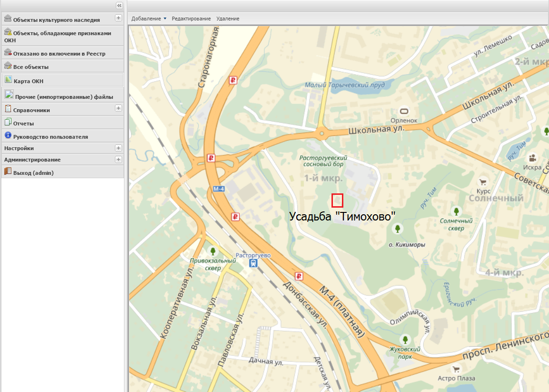Expand the Администрирование section
This screenshot has height=392, width=549.
pyautogui.click(x=118, y=160)
